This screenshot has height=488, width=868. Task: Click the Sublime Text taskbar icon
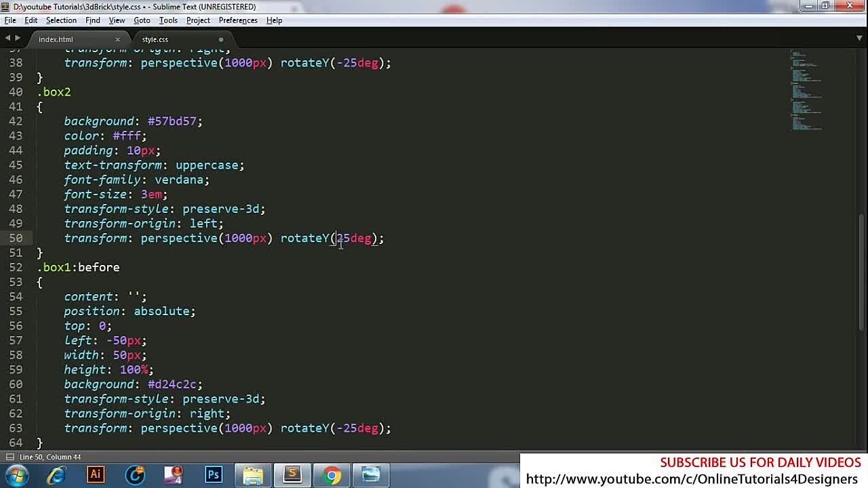(292, 474)
